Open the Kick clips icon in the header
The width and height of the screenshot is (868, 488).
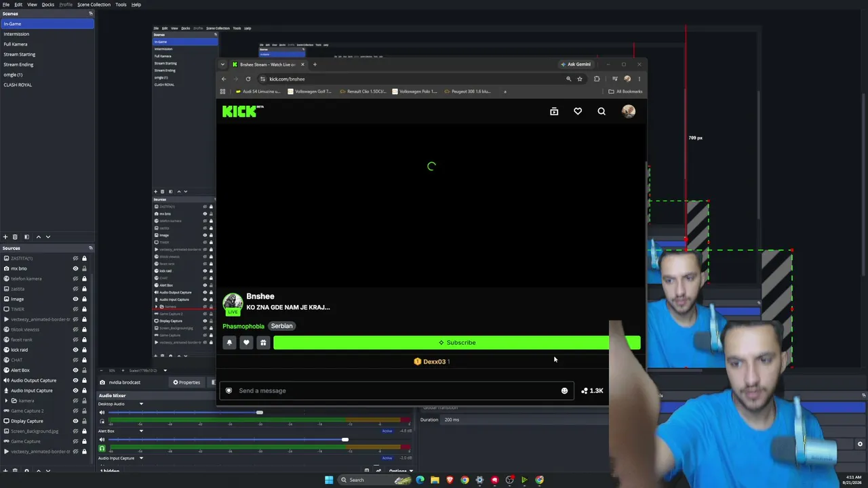coord(554,111)
